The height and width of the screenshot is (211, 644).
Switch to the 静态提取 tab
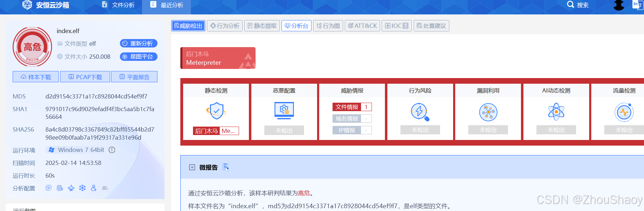pyautogui.click(x=262, y=26)
